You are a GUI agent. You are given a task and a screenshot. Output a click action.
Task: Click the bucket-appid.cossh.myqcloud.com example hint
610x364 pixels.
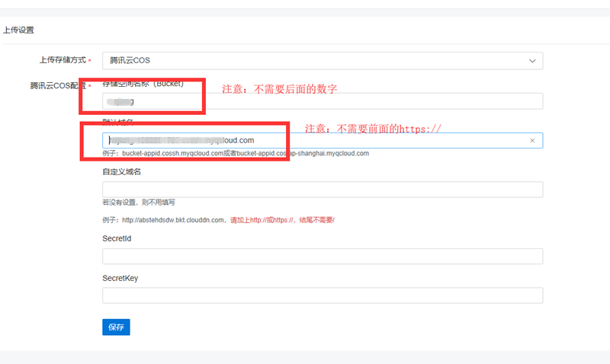173,154
